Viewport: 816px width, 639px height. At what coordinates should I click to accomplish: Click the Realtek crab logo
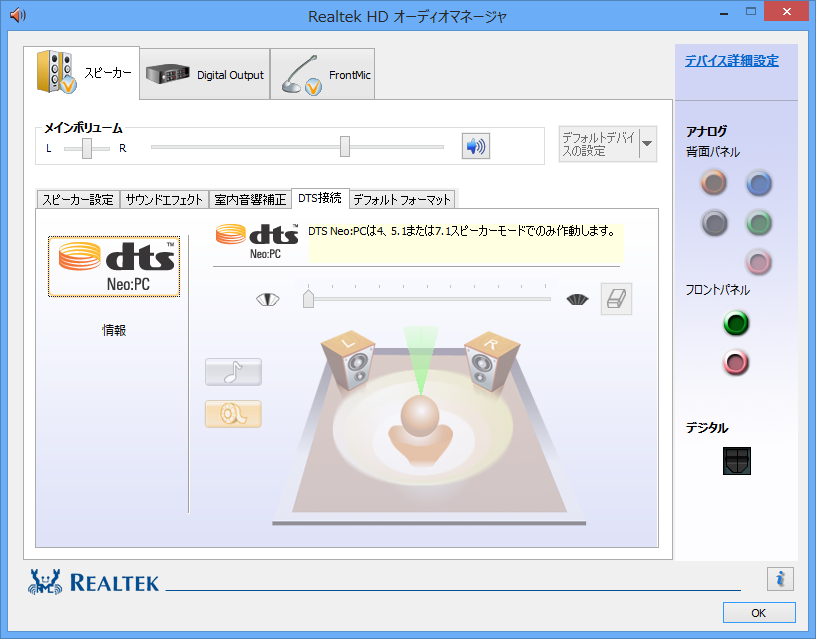click(x=45, y=582)
